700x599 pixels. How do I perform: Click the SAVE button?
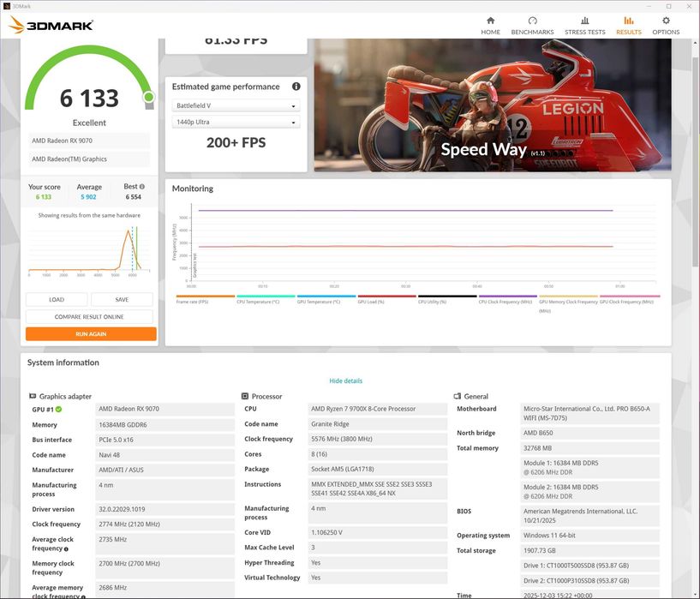122,300
